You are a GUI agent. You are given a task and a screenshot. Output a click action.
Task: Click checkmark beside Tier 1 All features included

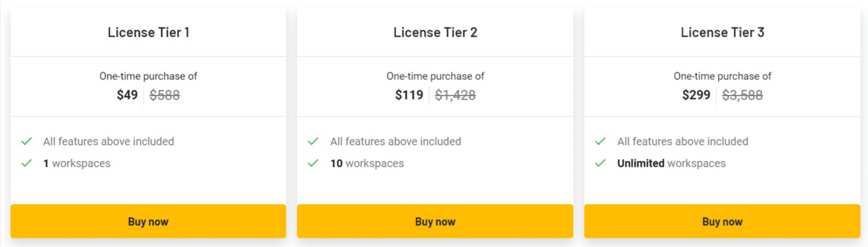coord(27,141)
